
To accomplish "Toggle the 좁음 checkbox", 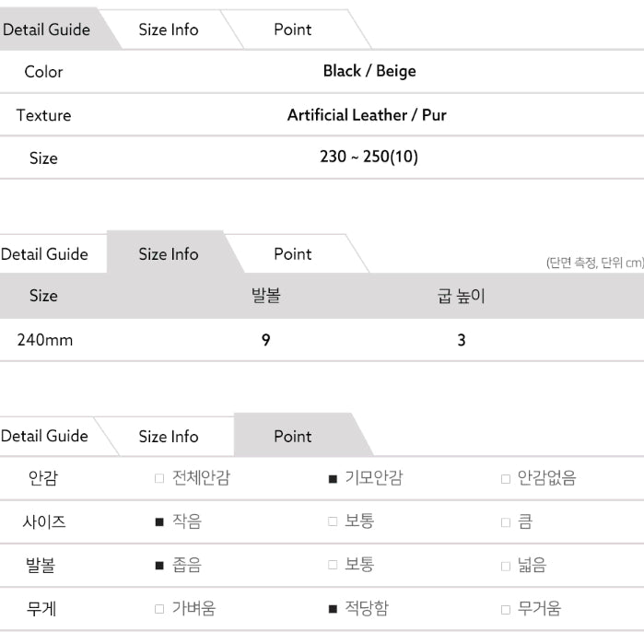I will point(159,566).
